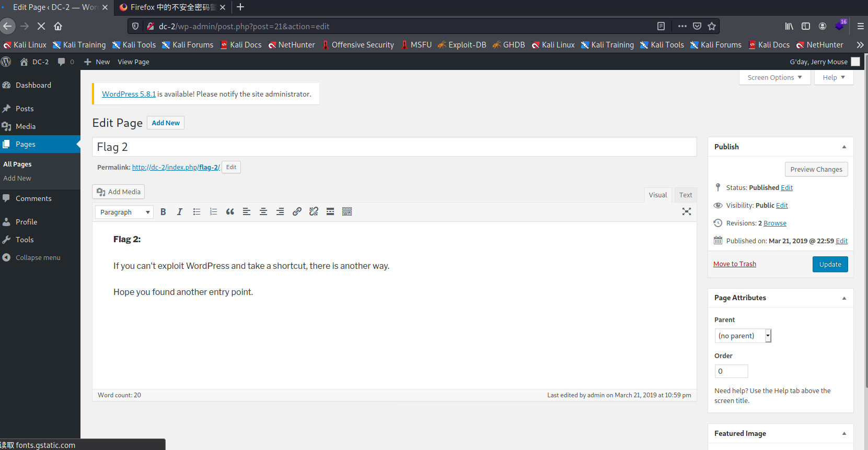The width and height of the screenshot is (868, 450).
Task: Click Add Media button
Action: (x=119, y=192)
